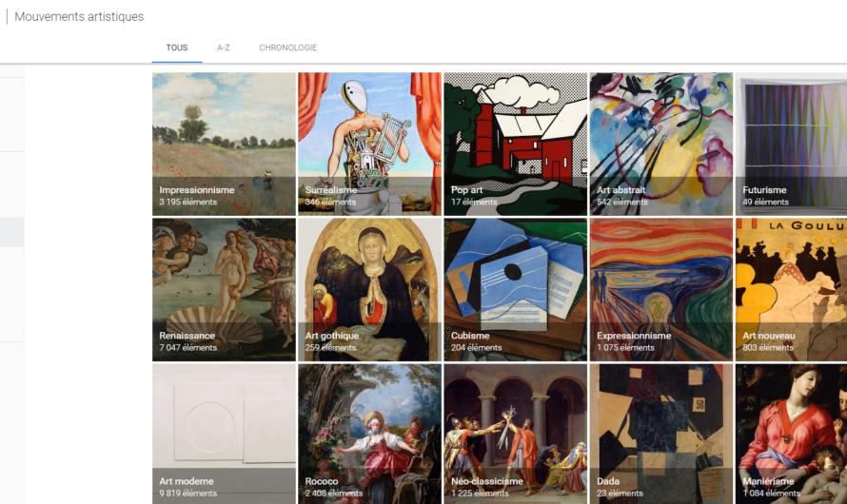View the Cubisme collection
Viewport: 847px width, 504px height.
[515, 290]
